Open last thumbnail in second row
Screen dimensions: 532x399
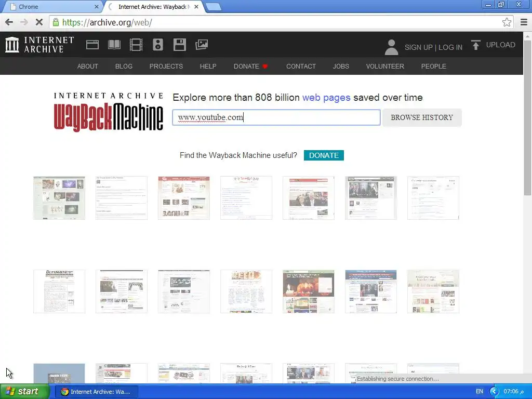(x=433, y=291)
